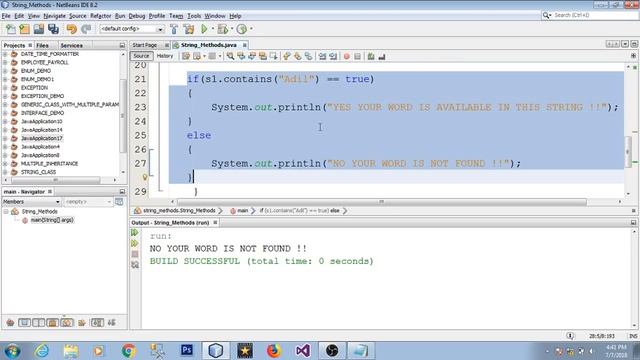Click the lightbulb hint icon in gutter

tap(144, 177)
